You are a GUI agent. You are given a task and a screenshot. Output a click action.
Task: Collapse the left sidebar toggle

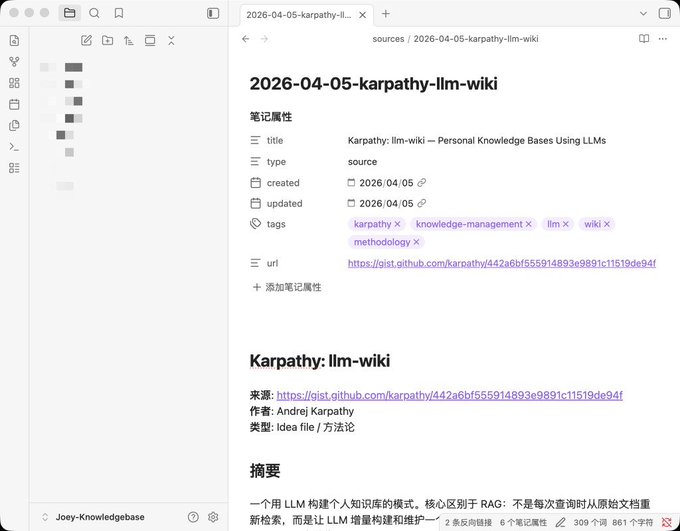(213, 13)
